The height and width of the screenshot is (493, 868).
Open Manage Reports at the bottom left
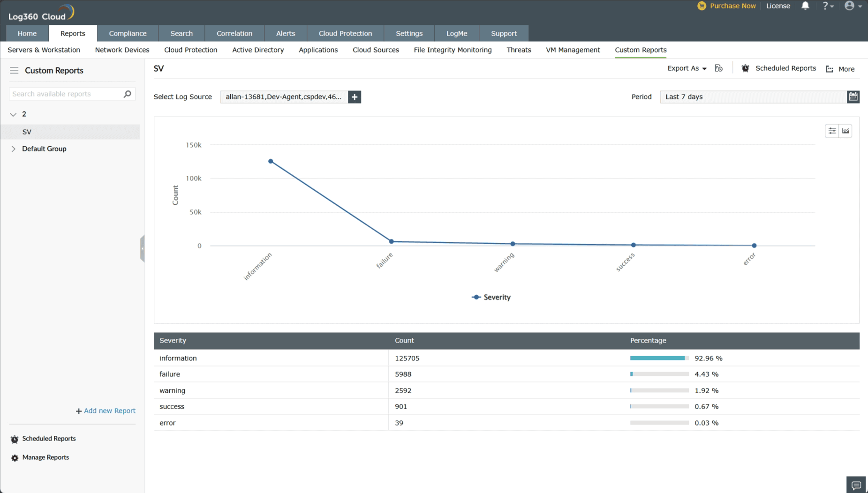point(45,457)
